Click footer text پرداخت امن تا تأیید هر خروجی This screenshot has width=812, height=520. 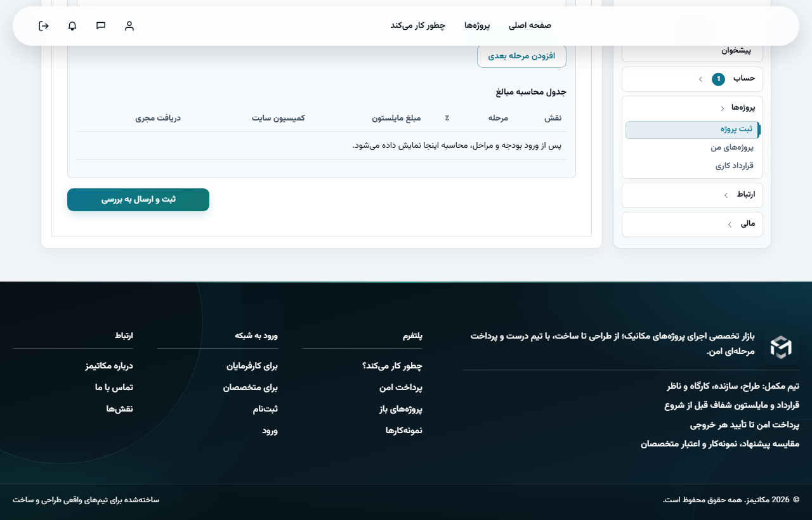click(745, 425)
